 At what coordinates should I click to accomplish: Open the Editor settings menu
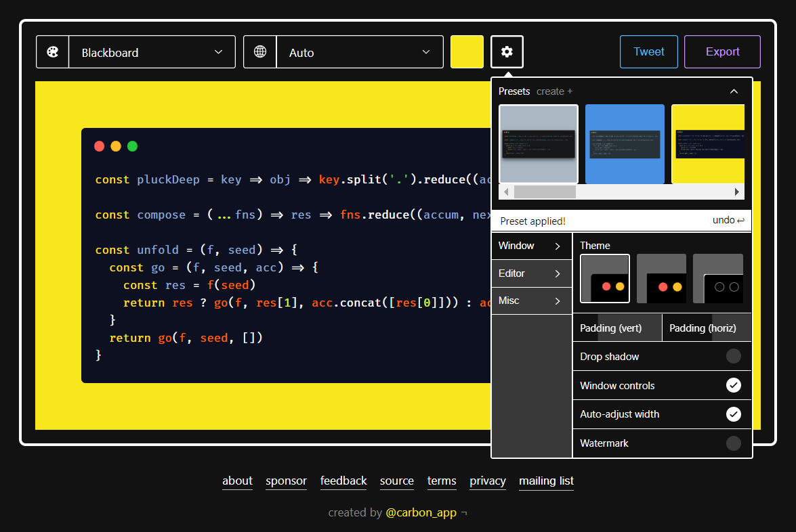[532, 273]
